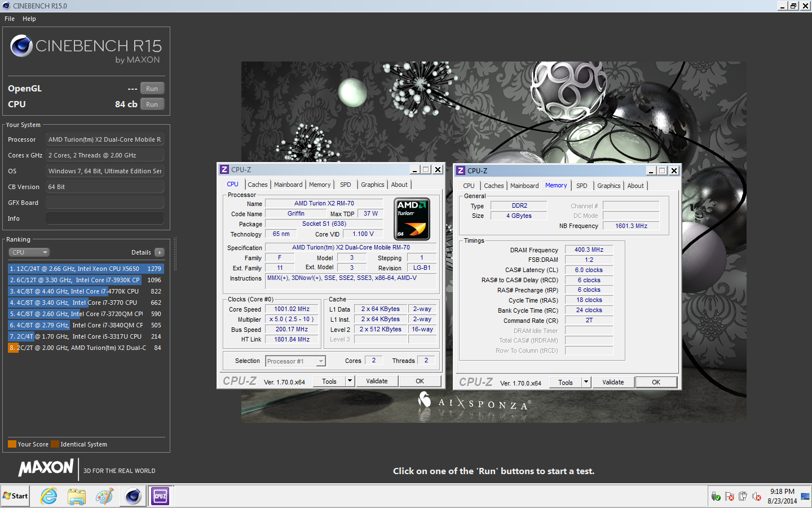Screen dimensions: 812x508
Task: Expand the ranking Details arrow
Action: (x=160, y=252)
